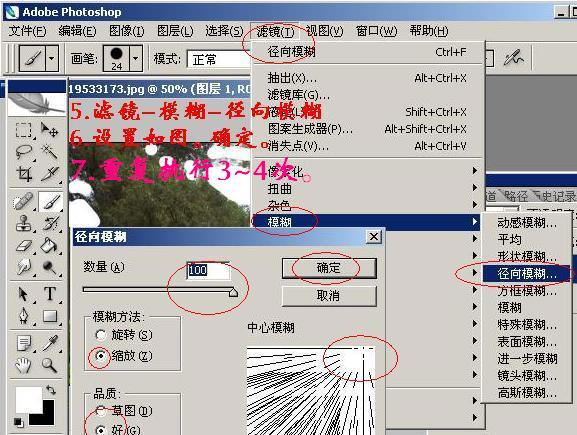The height and width of the screenshot is (435, 577).
Task: Select the Lasso tool
Action: [23, 152]
